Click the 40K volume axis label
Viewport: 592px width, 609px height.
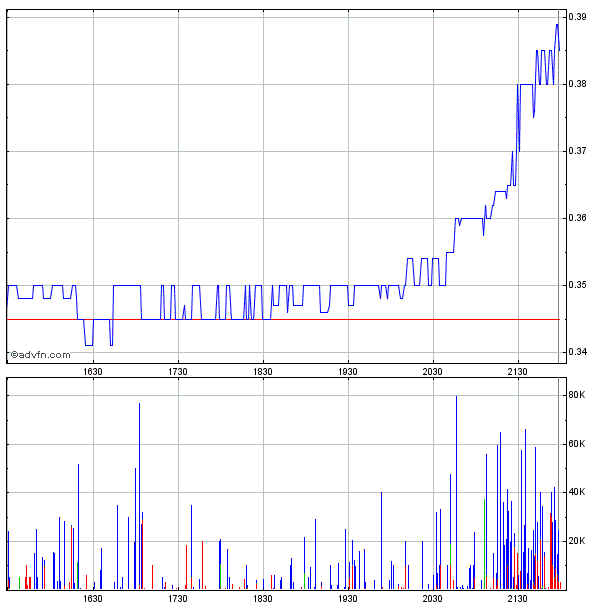[576, 492]
